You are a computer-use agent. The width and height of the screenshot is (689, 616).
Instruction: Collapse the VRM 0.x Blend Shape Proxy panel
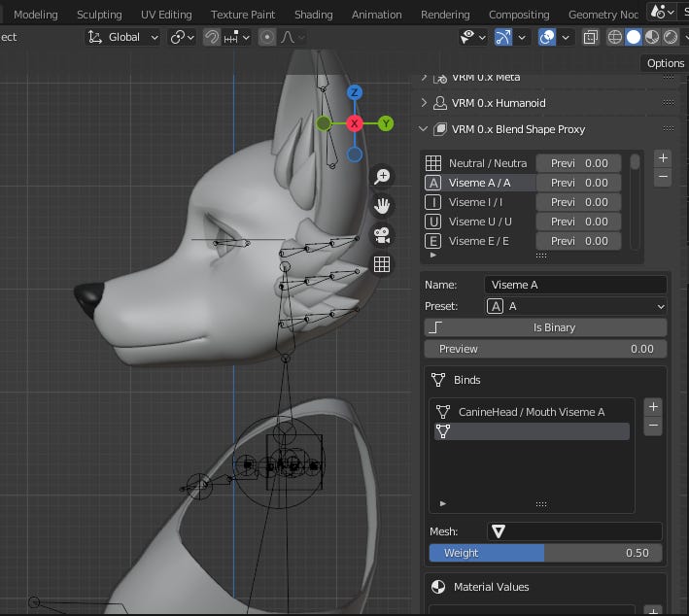coord(423,129)
